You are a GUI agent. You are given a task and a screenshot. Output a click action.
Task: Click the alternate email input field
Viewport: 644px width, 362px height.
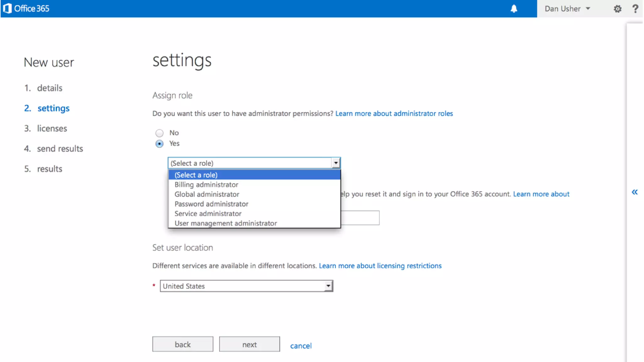point(360,218)
